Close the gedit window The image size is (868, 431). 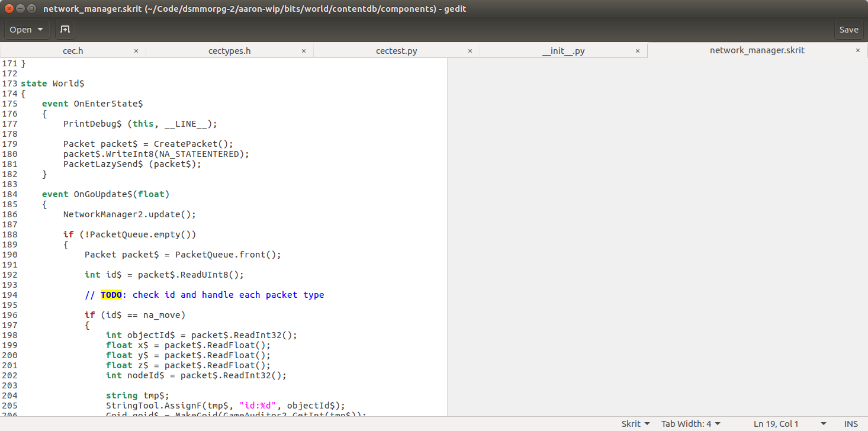click(9, 8)
